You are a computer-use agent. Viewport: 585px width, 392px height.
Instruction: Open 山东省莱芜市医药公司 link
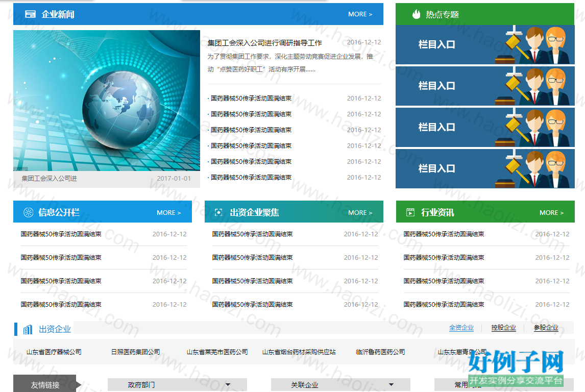click(217, 352)
